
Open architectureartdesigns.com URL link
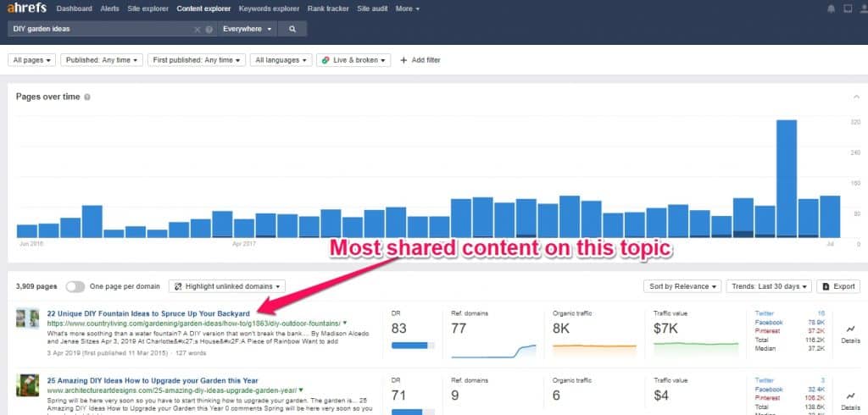[171, 390]
